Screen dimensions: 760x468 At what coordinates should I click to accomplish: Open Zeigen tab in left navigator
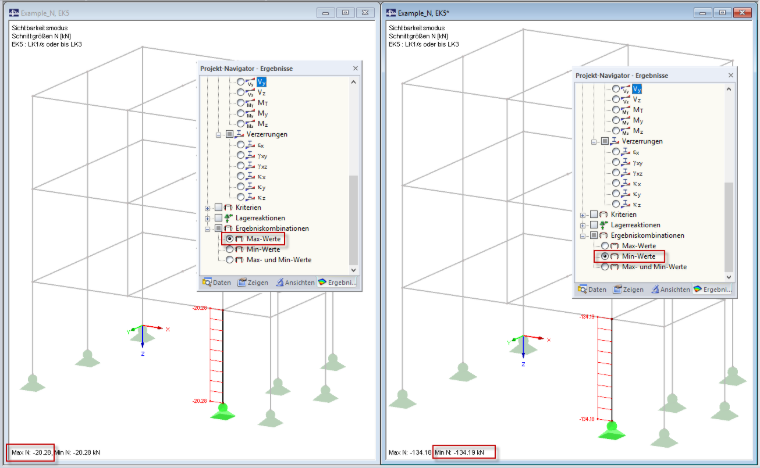(x=253, y=282)
